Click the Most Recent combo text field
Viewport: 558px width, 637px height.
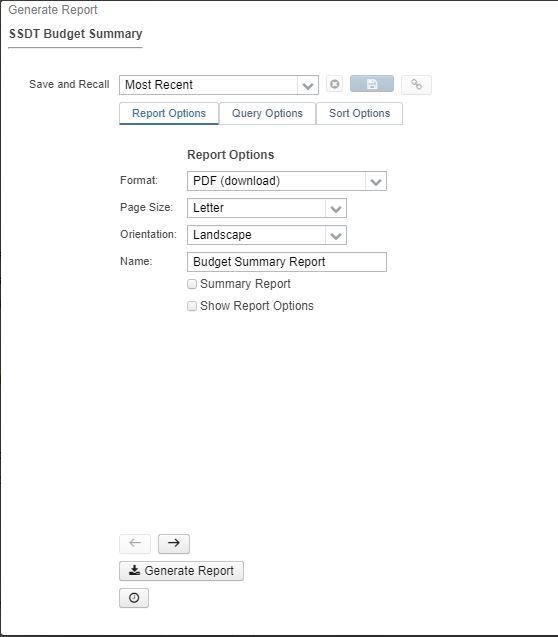(x=208, y=85)
